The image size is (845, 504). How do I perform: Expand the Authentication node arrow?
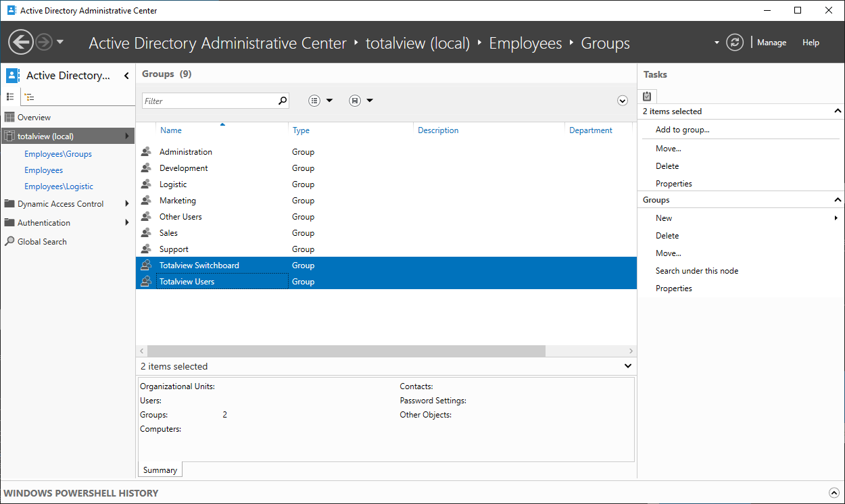127,223
